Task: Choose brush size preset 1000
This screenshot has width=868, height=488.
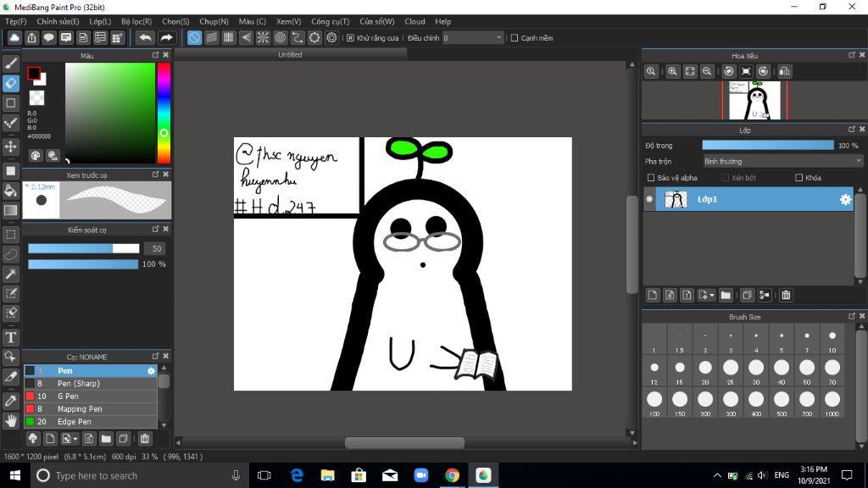Action: click(x=832, y=404)
